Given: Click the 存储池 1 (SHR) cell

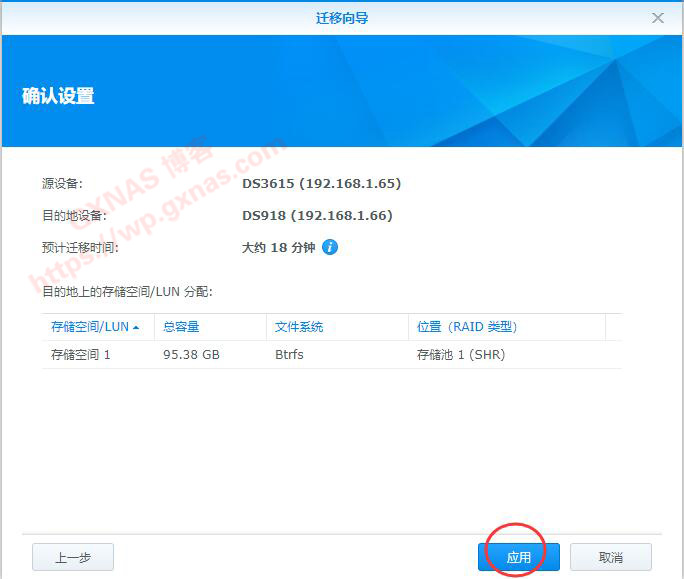Looking at the screenshot, I should point(461,354).
